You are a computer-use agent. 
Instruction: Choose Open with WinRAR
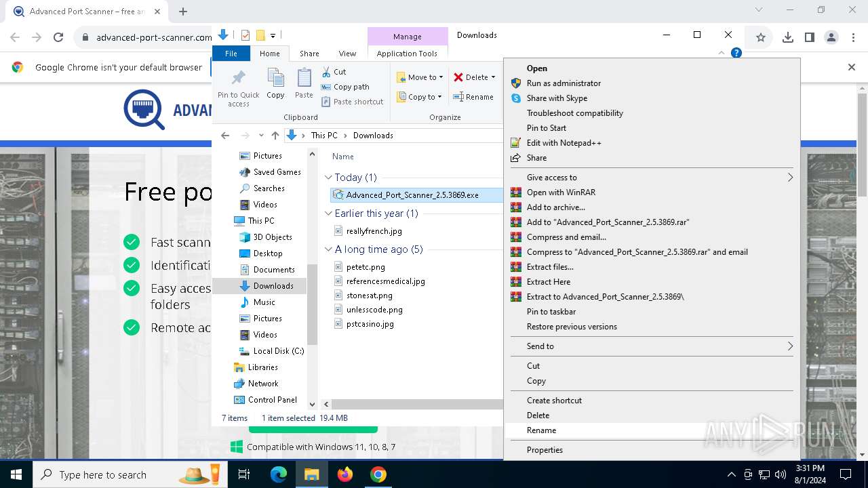(x=652, y=192)
